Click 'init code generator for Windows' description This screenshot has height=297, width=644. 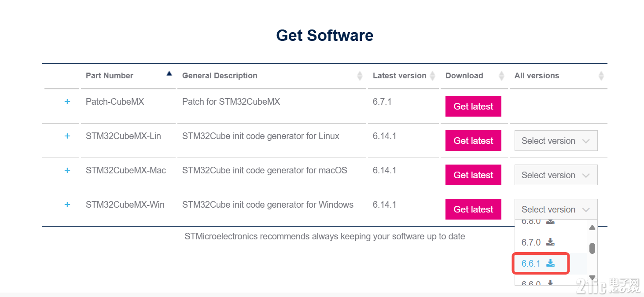[x=268, y=205]
